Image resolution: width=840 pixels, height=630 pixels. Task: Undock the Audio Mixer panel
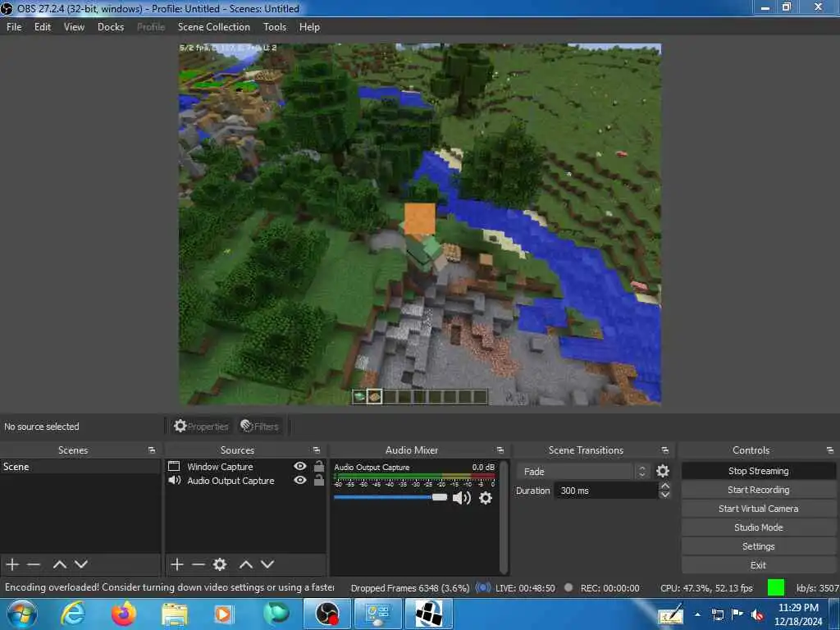[500, 450]
